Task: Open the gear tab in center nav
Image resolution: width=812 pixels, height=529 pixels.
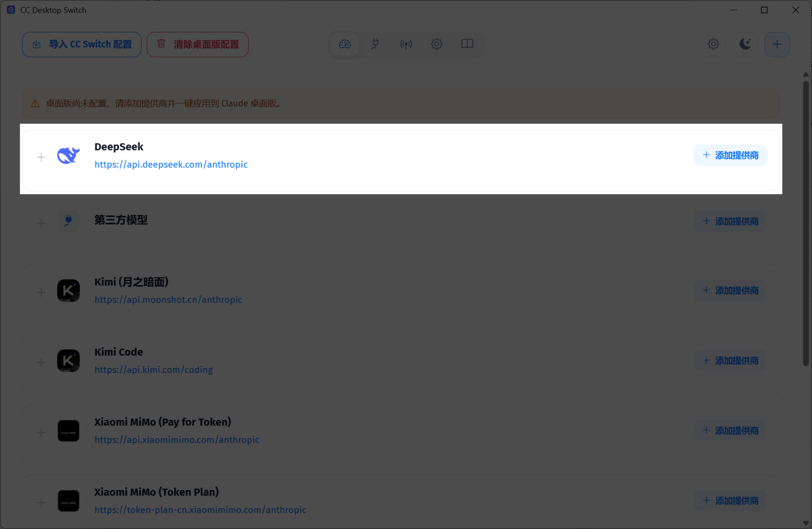Action: 436,44
